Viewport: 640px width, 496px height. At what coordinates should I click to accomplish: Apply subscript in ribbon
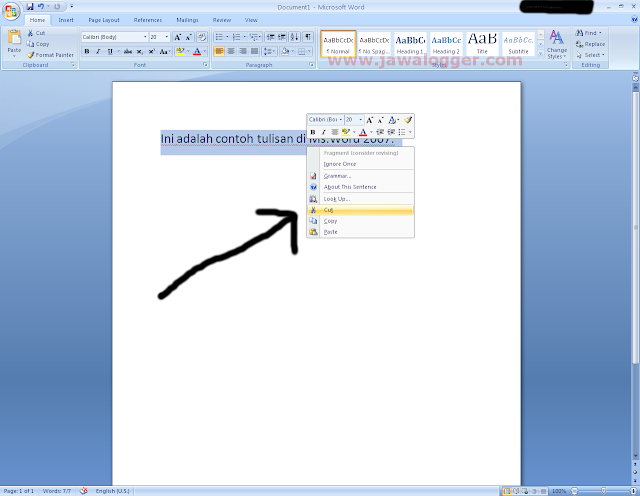tap(140, 51)
